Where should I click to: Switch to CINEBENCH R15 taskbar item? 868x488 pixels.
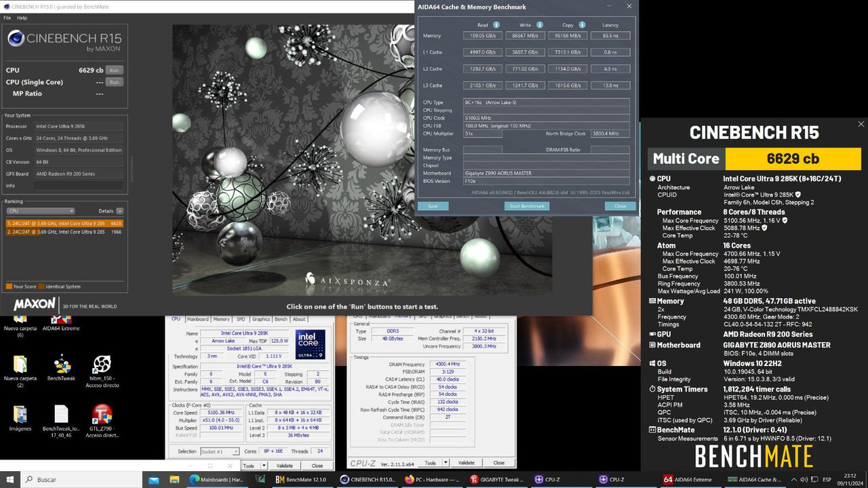368,479
